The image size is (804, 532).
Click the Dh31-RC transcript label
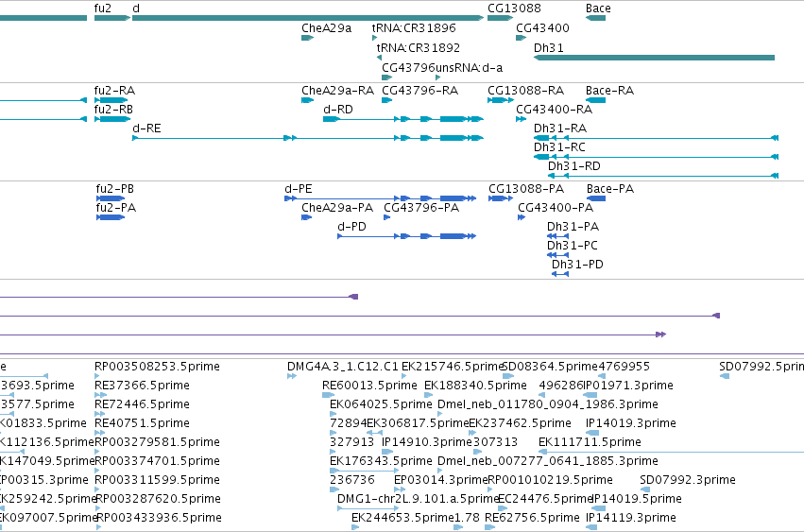[559, 147]
